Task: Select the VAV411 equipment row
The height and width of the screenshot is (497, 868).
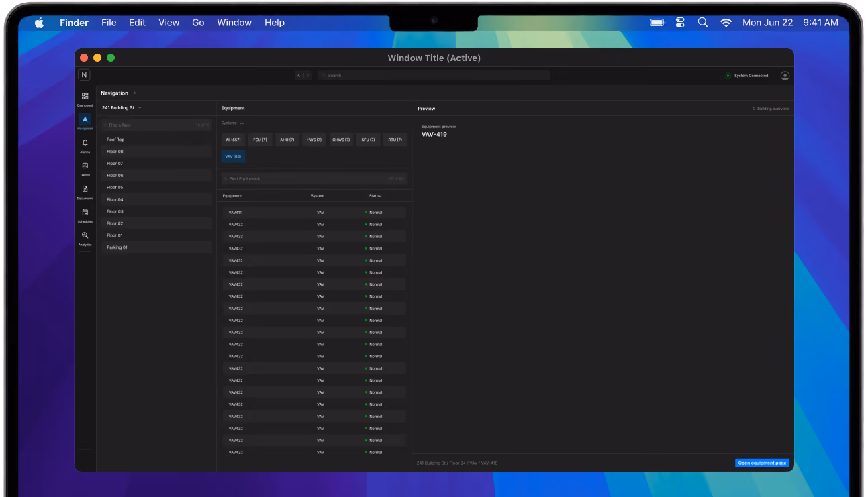Action: [x=314, y=213]
